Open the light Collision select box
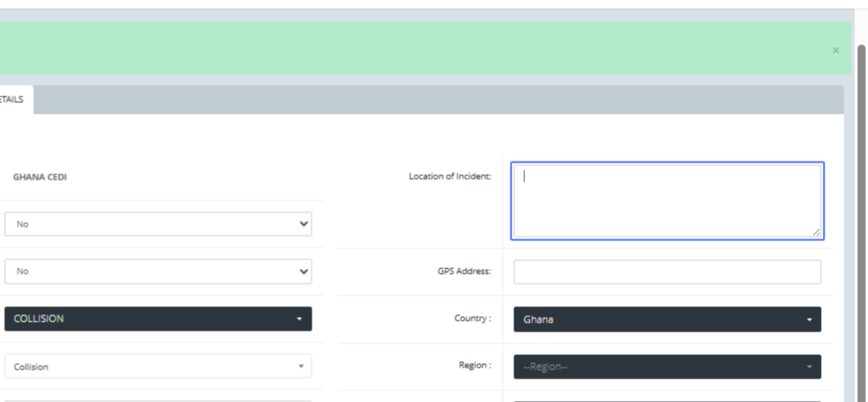Image resolution: width=868 pixels, height=402 pixels. pos(158,367)
